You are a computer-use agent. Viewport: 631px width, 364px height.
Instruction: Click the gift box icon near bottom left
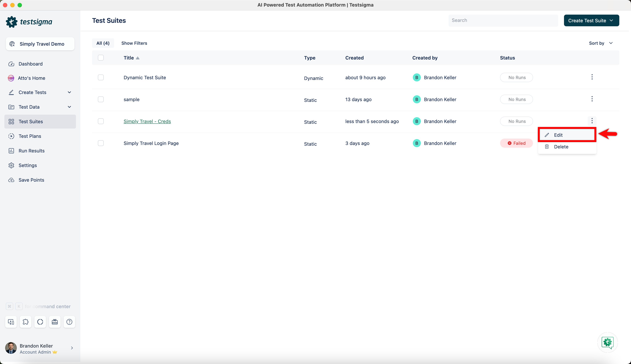click(55, 322)
